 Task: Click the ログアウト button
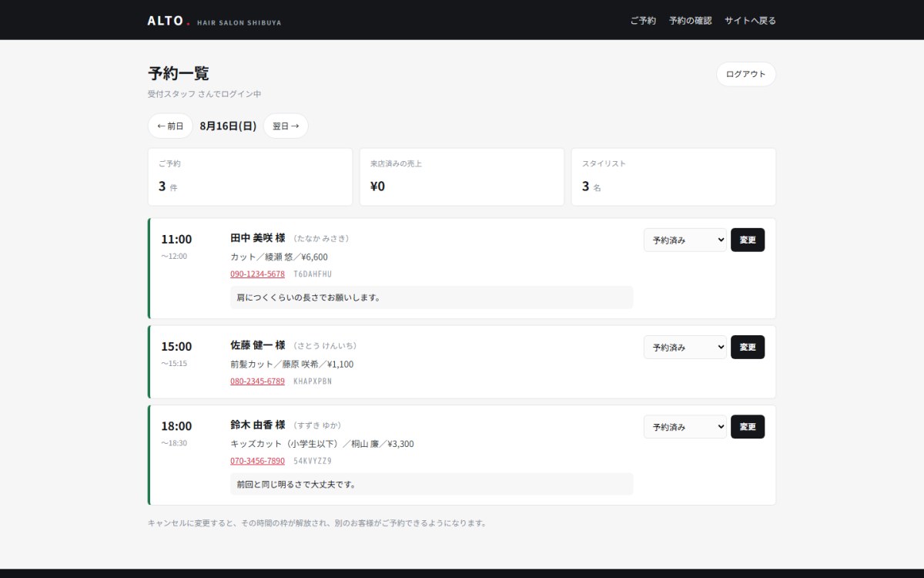coord(746,74)
